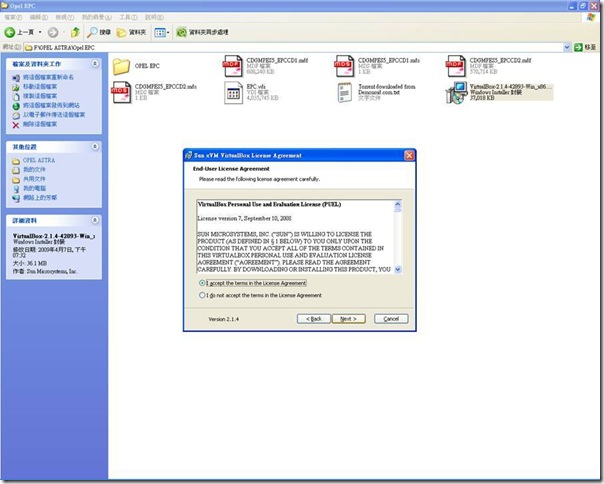This screenshot has height=484, width=604.
Task: Select the VirtualBox-2.1.4 installer package icon
Action: point(456,92)
